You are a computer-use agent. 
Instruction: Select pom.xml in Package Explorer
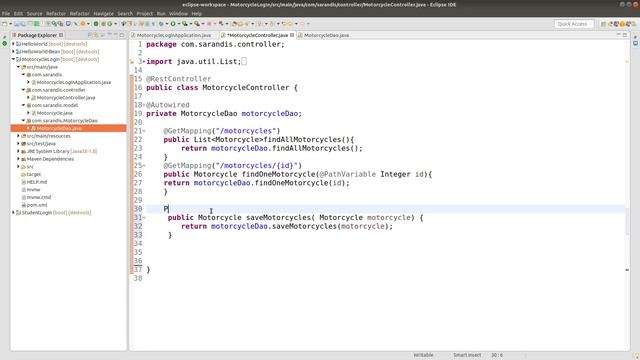click(37, 205)
